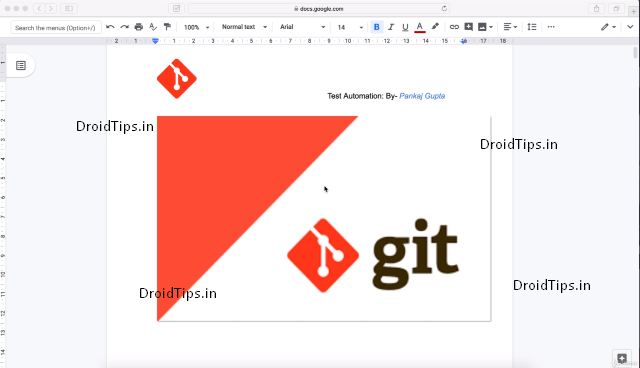
Task: Toggle underline formatting
Action: [405, 27]
